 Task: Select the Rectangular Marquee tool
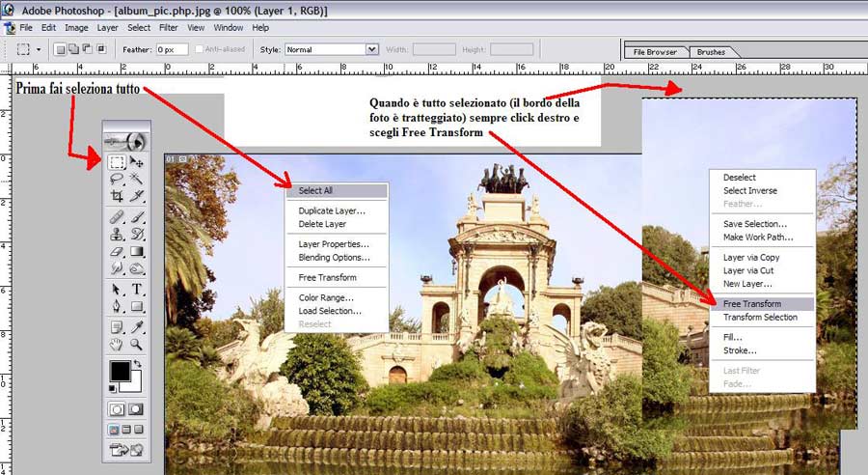(116, 162)
